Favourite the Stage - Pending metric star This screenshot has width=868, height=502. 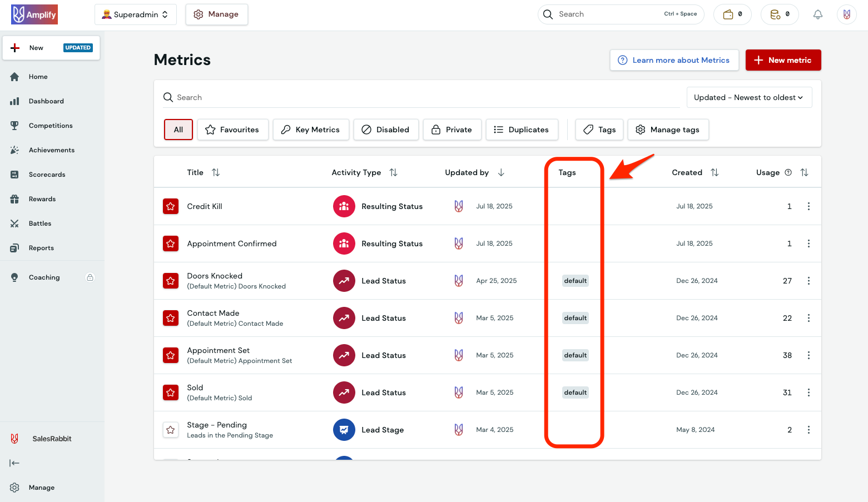tap(171, 430)
